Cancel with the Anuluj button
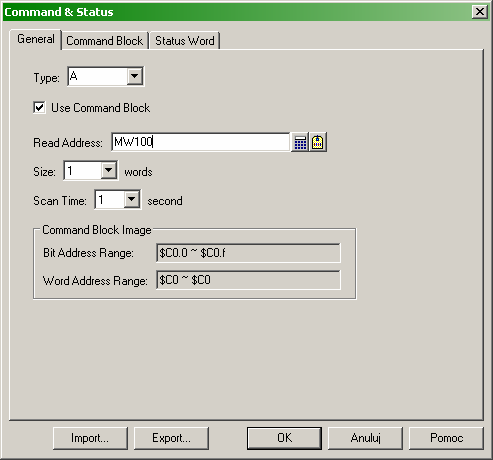493x460 pixels. (365, 438)
